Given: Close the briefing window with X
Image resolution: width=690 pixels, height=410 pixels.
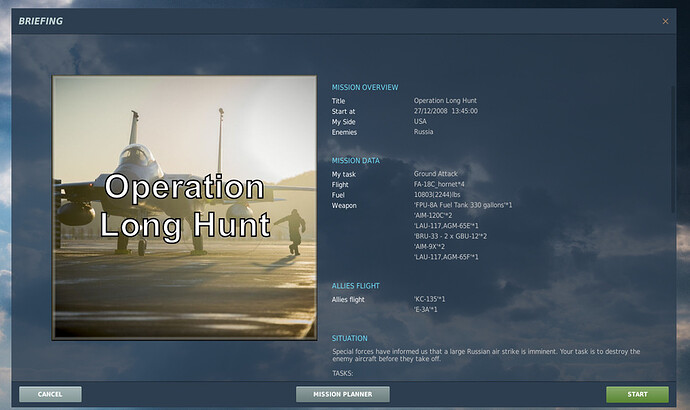Looking at the screenshot, I should (666, 20).
